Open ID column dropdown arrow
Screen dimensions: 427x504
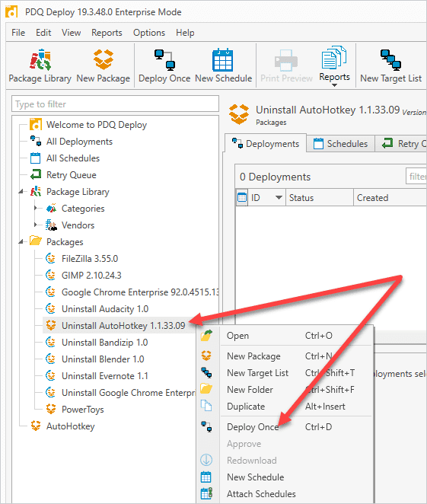pyautogui.click(x=279, y=198)
